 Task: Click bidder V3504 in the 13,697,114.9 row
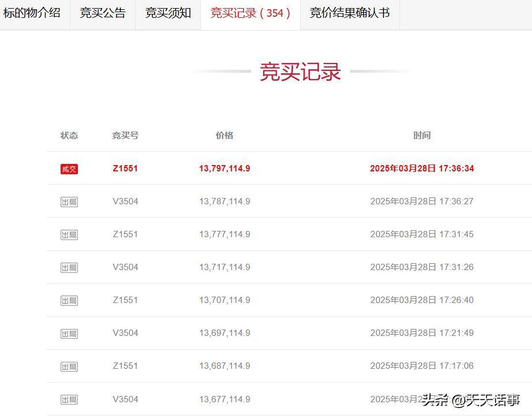(x=125, y=333)
